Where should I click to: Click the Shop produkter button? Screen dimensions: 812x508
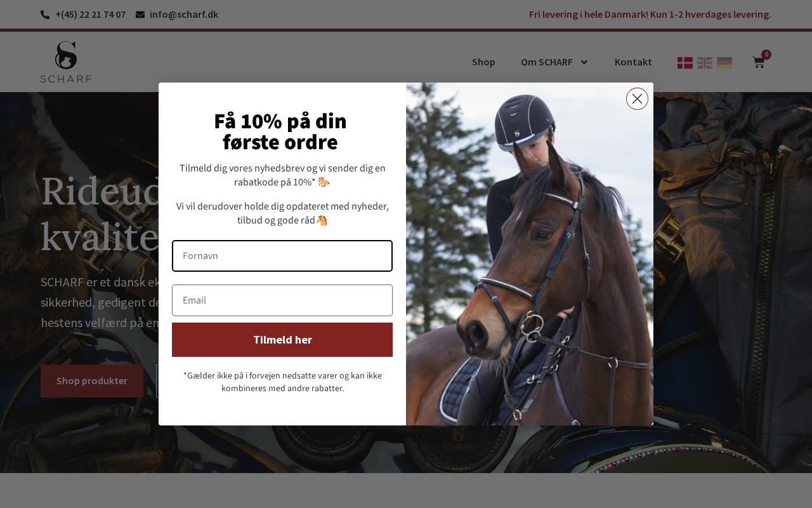pos(92,381)
